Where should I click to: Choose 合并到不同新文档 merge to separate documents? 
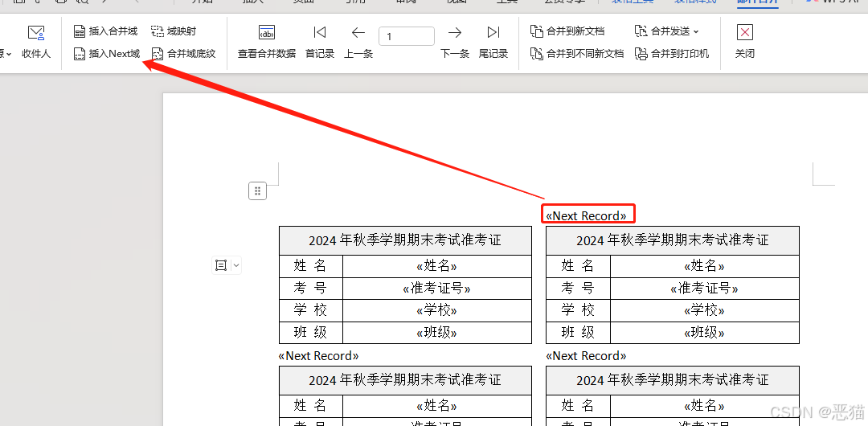click(x=577, y=54)
